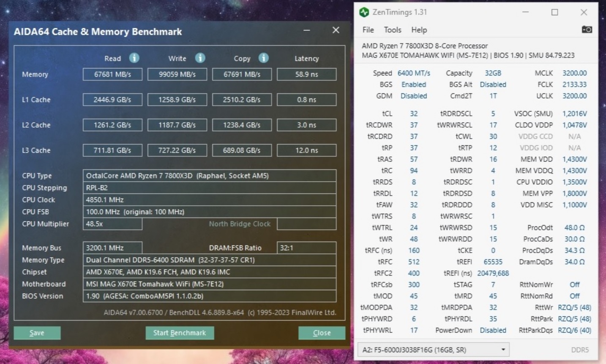Click tRFC value 512

pos(414,262)
